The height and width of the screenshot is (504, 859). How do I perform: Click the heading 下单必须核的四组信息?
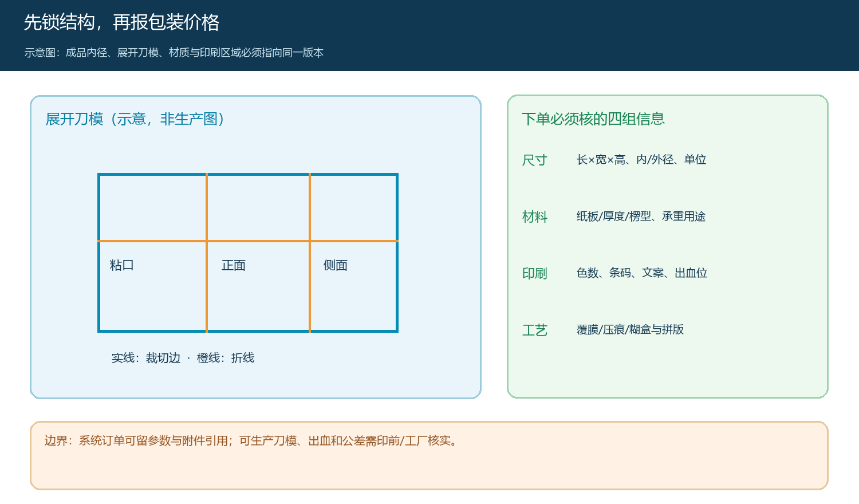point(593,119)
